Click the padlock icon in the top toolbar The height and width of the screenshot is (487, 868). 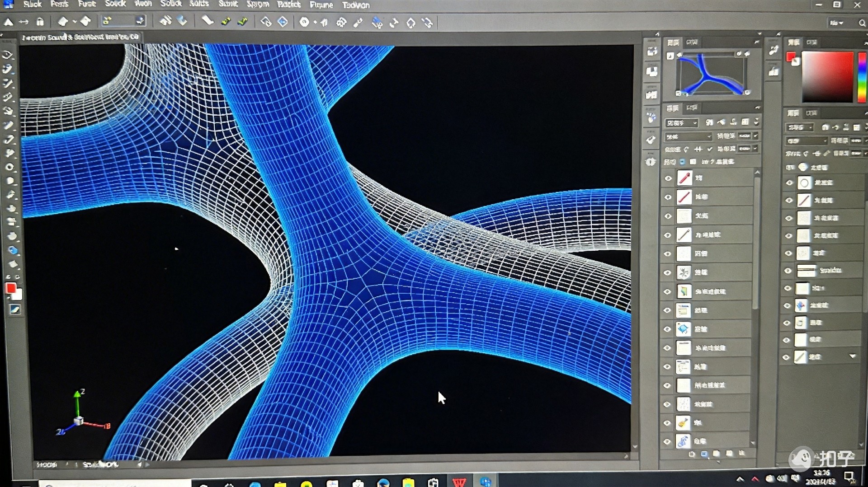click(40, 22)
